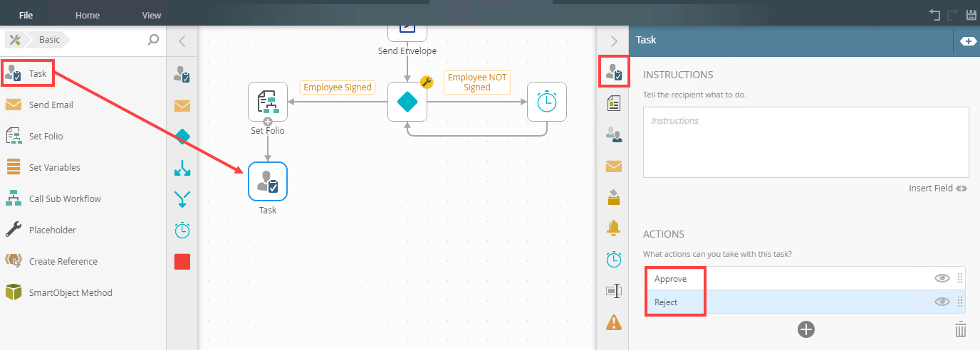Pick the Timer clock in the favorites bar
980x350 pixels.
(182, 230)
